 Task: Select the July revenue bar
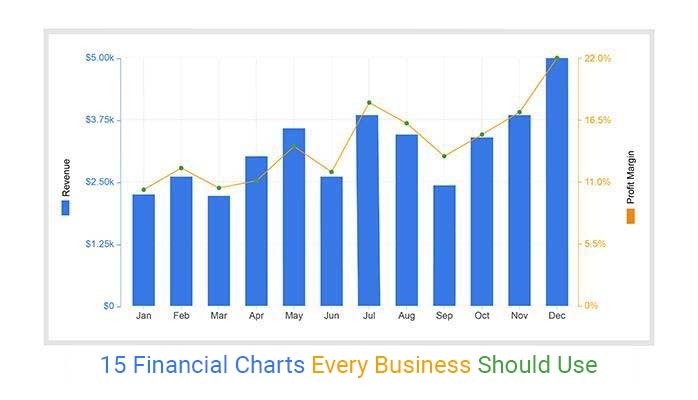[369, 210]
